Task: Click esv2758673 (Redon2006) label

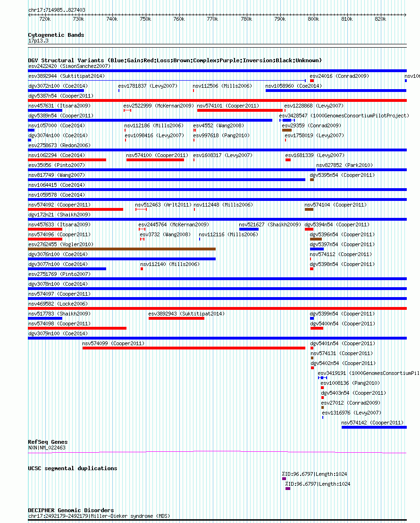Action: tap(59, 145)
